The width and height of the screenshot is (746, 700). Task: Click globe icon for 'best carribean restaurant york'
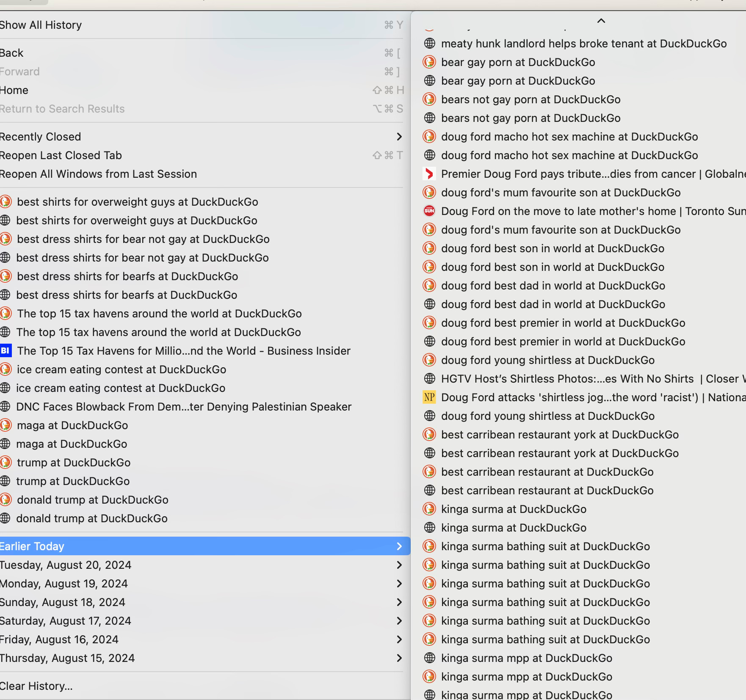[x=429, y=453]
